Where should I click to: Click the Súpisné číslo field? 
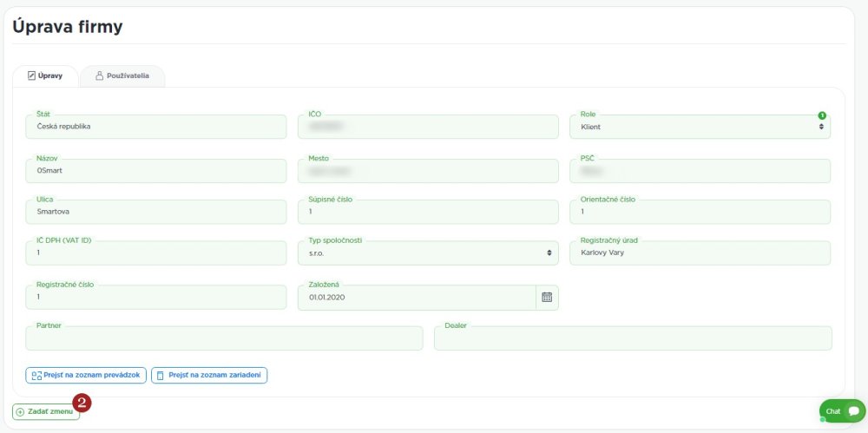(428, 212)
